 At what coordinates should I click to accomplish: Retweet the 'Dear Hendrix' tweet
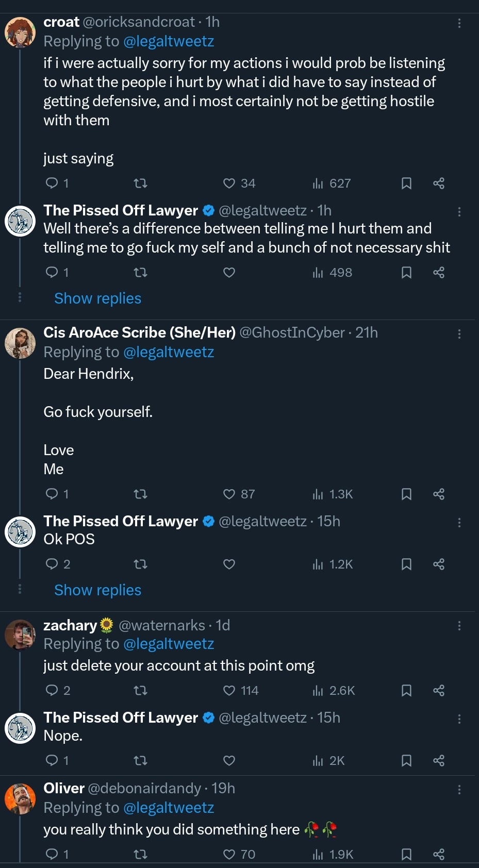coord(140,494)
